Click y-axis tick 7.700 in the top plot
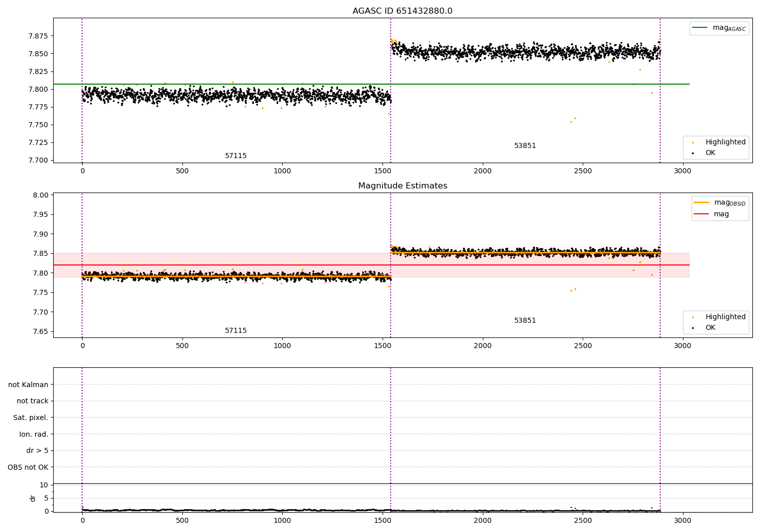This screenshot has width=760, height=532. 38,160
